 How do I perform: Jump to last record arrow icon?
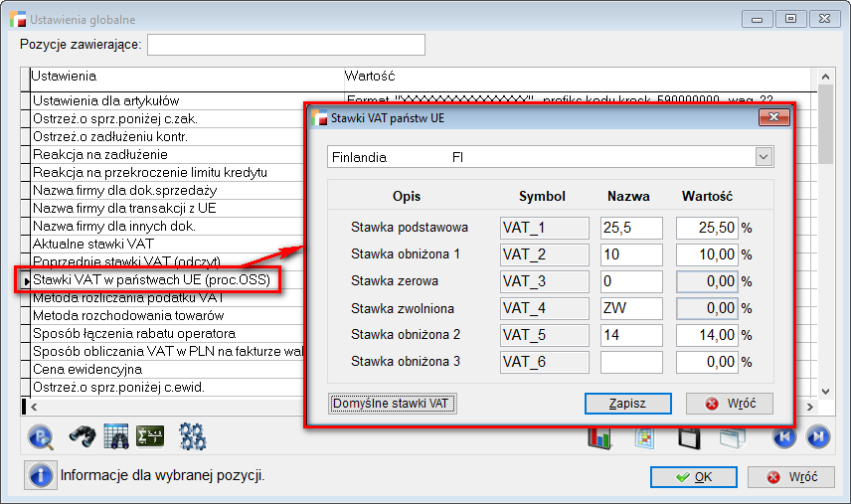tap(817, 436)
